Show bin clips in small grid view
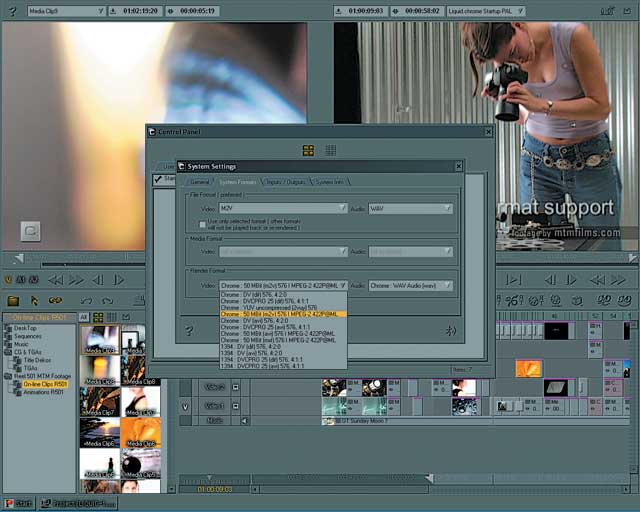The image size is (640, 512). click(111, 317)
